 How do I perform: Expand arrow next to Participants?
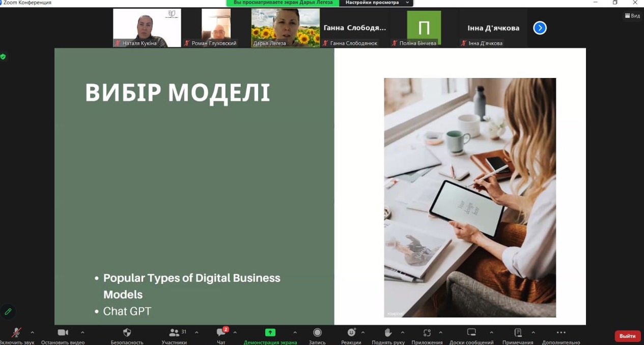pyautogui.click(x=197, y=332)
